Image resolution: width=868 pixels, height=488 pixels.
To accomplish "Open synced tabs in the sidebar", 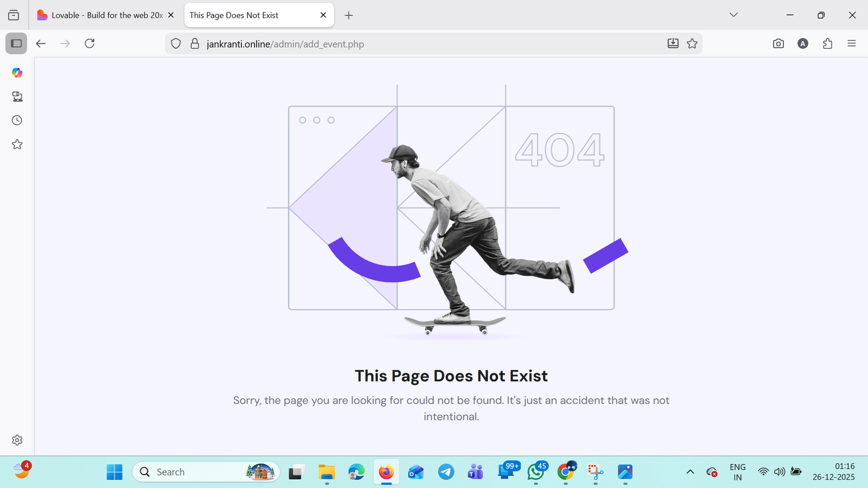I will point(17,97).
